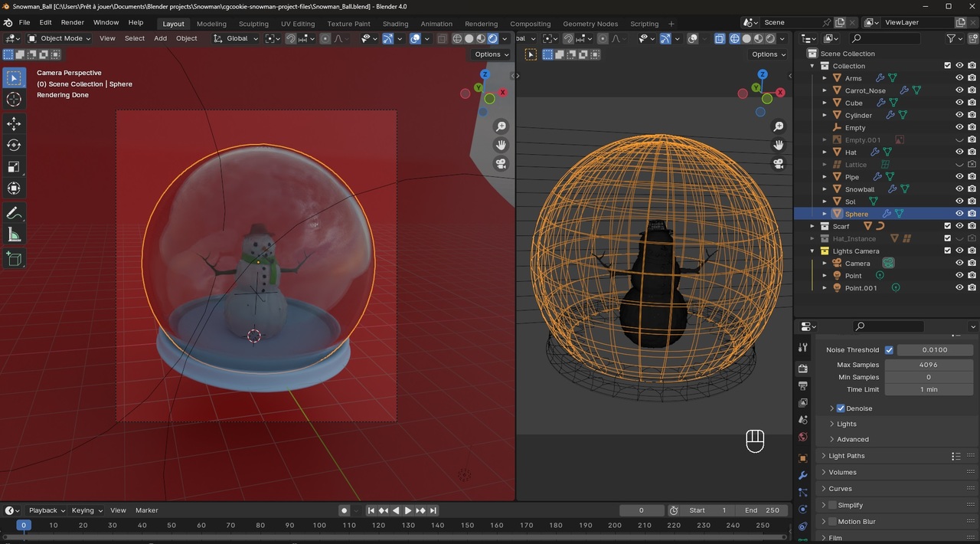
Task: Open the Render properties tab icon
Action: point(802,369)
